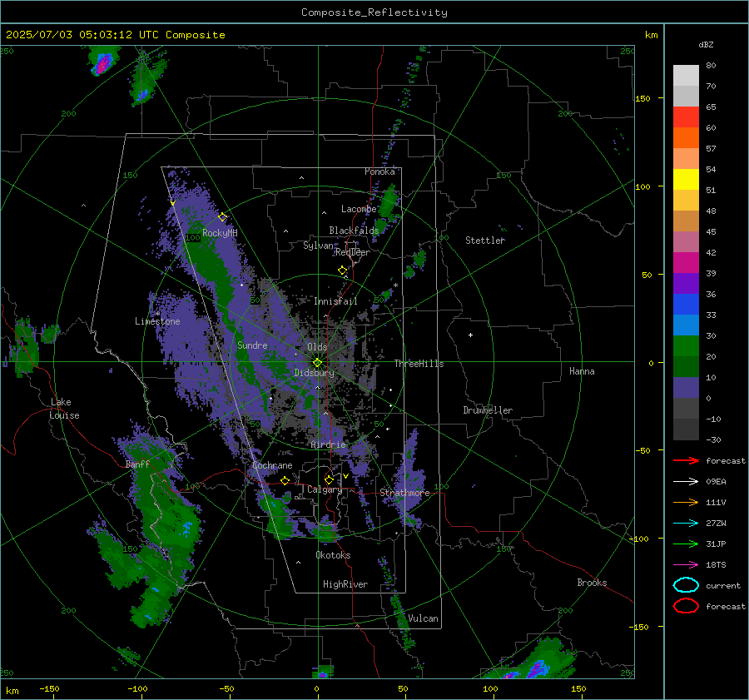Click the 09EA legend text
This screenshot has width=749, height=700.
coord(716,481)
